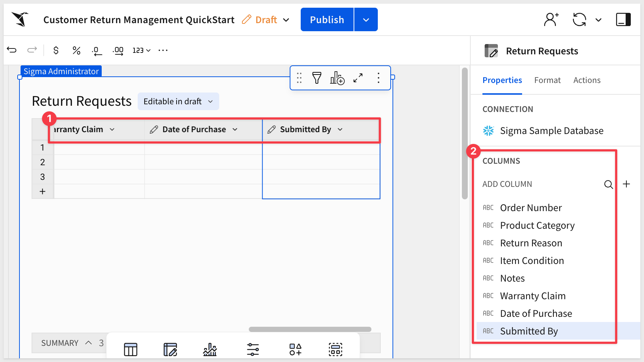Expand the Return Requests table to fullscreen
Viewport: 644px width, 362px height.
tap(358, 78)
